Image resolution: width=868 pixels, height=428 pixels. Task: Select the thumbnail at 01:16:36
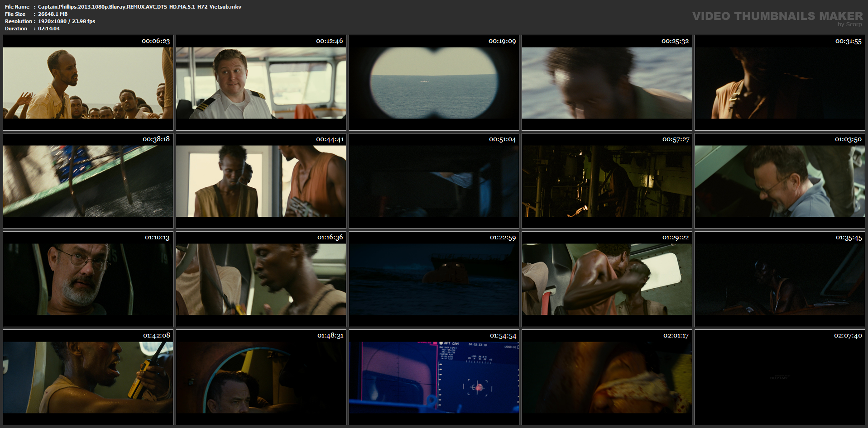(261, 279)
